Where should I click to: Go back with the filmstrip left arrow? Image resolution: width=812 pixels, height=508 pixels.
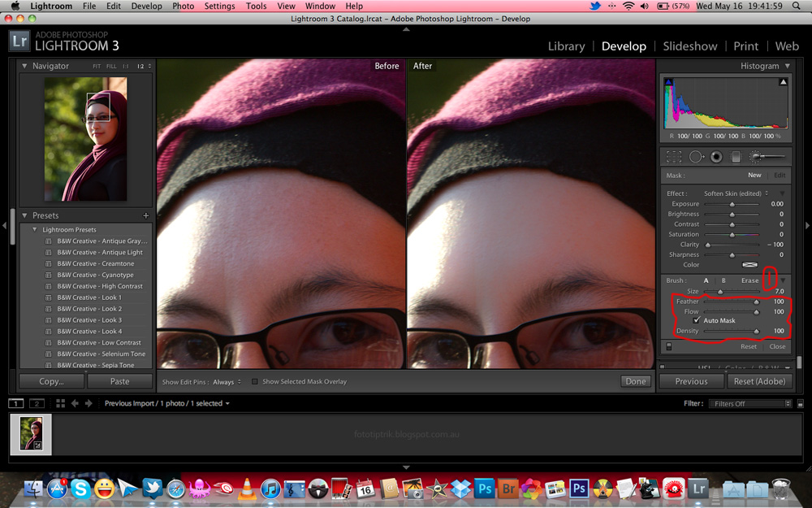pos(75,403)
